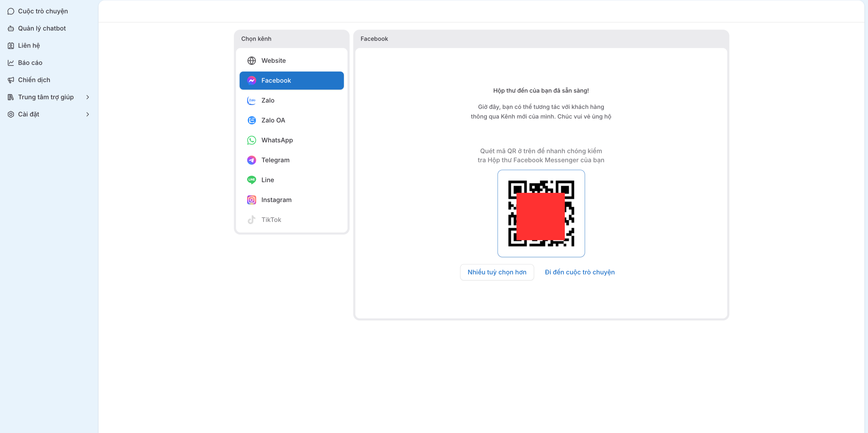Expand Cài đặt submenu chevron
The width and height of the screenshot is (868, 433).
point(88,115)
